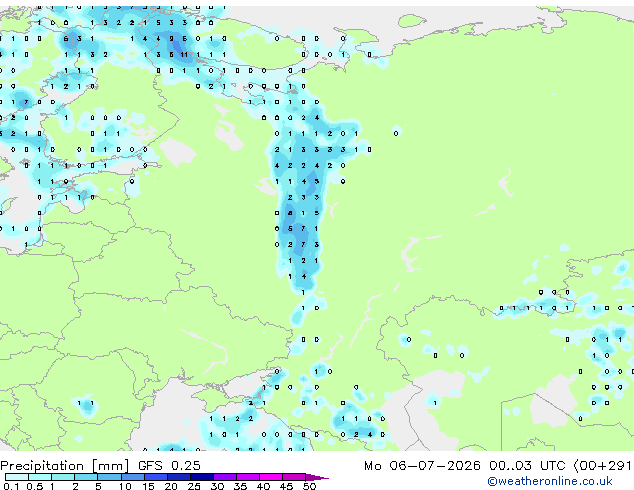The image size is (634, 490).
Task: Click the legend label '10'
Action: (x=125, y=486)
